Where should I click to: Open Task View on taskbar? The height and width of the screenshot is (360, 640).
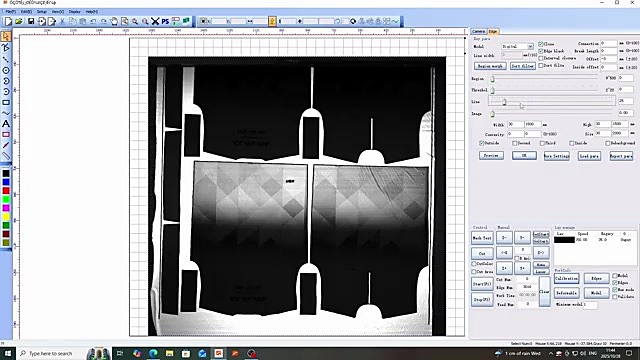pyautogui.click(x=120, y=353)
